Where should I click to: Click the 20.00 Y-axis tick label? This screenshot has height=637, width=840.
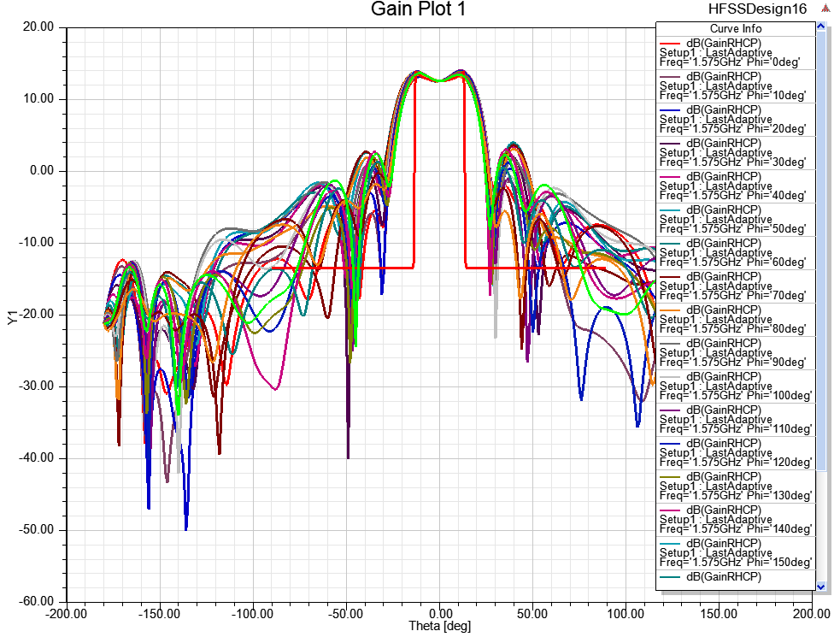38,27
